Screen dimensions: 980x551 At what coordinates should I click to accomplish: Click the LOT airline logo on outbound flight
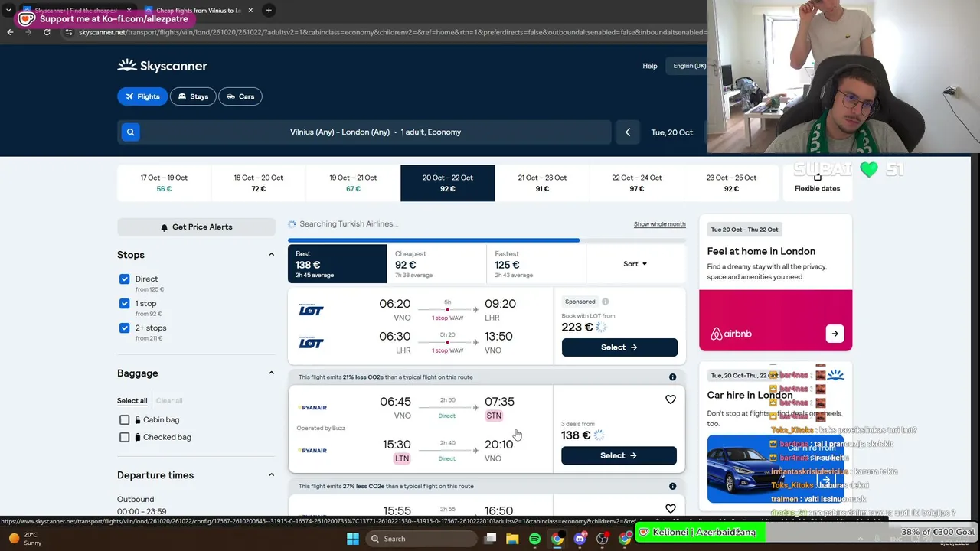(x=311, y=310)
